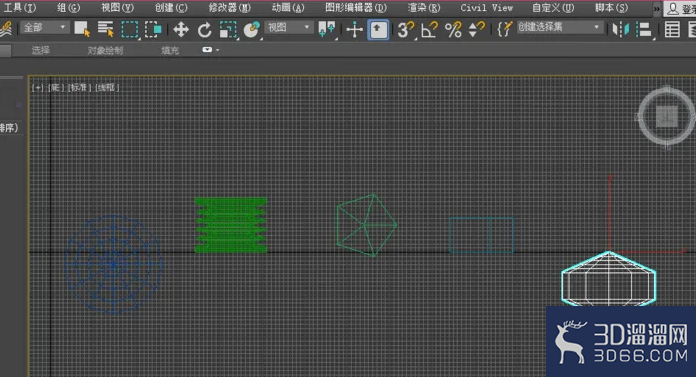This screenshot has height=377, width=696.
Task: Click the [线框] viewport display label
Action: (x=107, y=87)
